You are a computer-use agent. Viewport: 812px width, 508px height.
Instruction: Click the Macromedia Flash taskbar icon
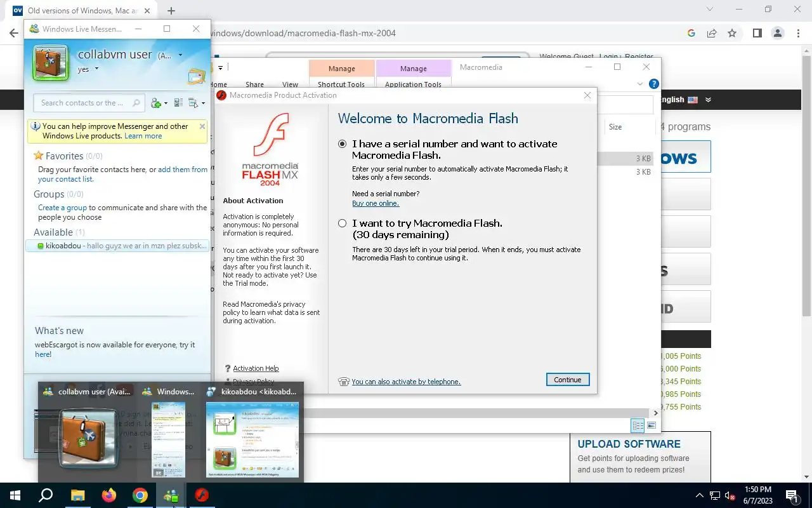202,495
